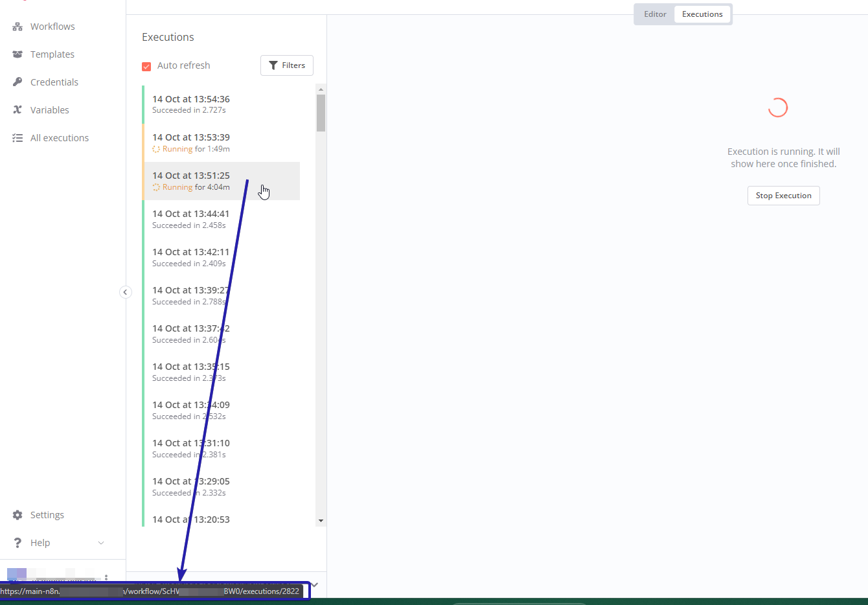Open the Templates sidebar icon
Image resolution: width=868 pixels, height=605 pixels.
click(x=17, y=54)
